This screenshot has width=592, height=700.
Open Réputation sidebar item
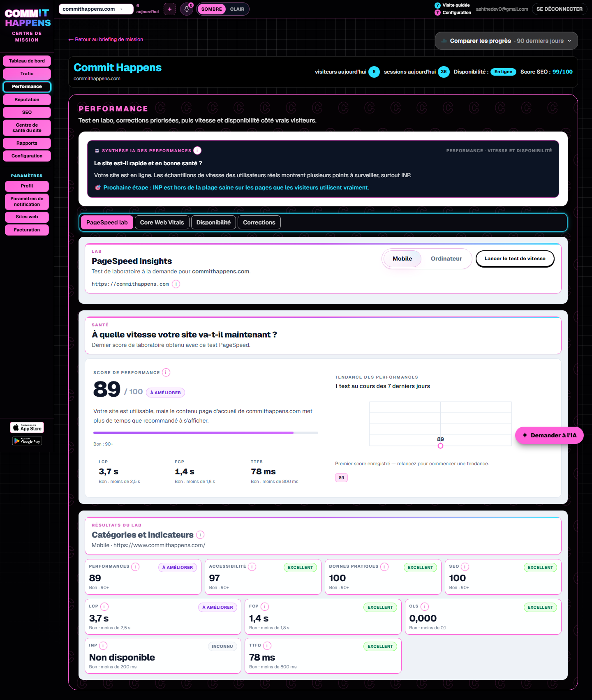(x=27, y=100)
